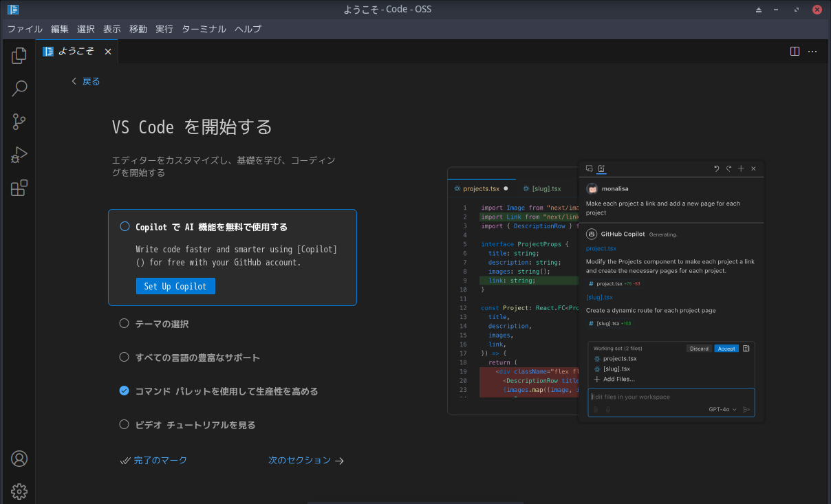Open the editor more actions ellipsis menu

coord(812,51)
